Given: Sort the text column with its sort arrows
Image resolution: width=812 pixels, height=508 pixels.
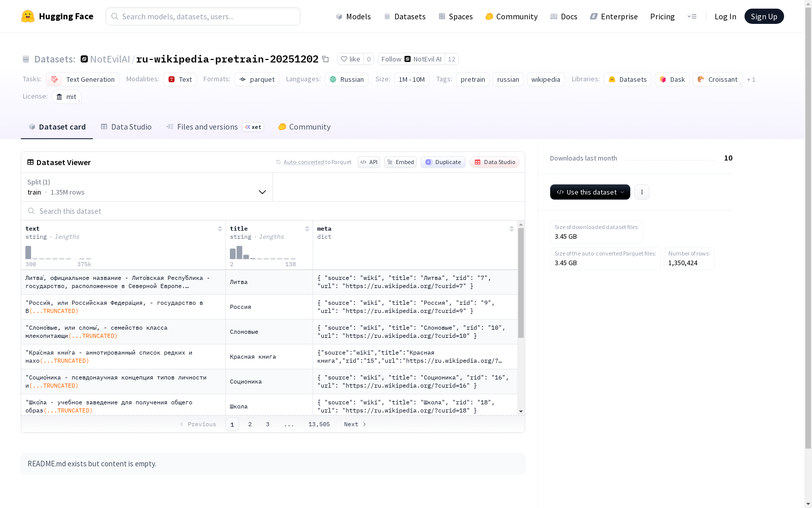Looking at the screenshot, I should tap(220, 229).
